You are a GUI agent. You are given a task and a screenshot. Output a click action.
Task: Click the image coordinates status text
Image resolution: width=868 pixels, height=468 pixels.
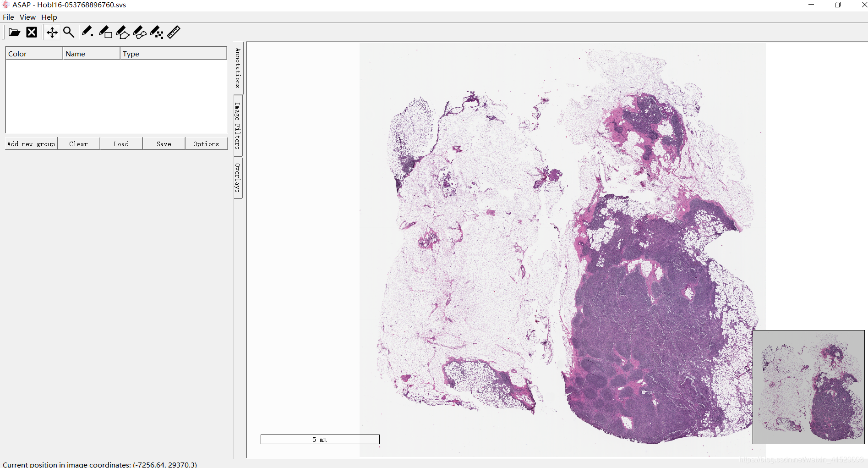tap(100, 464)
